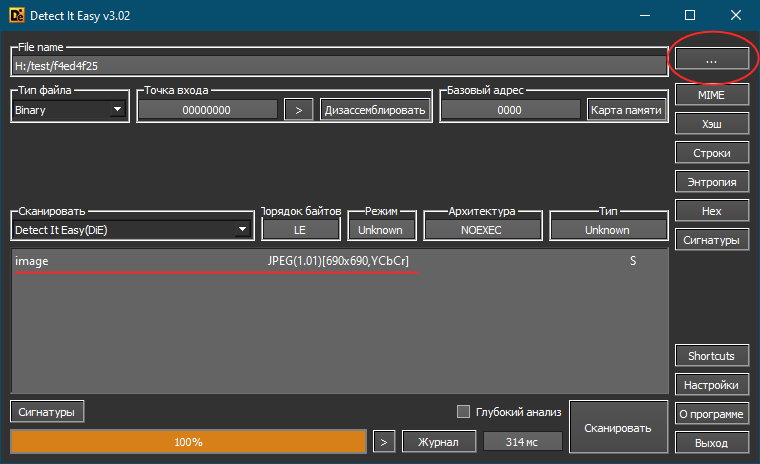760x464 pixels.
Task: Open О программе about dialog
Action: 712,414
